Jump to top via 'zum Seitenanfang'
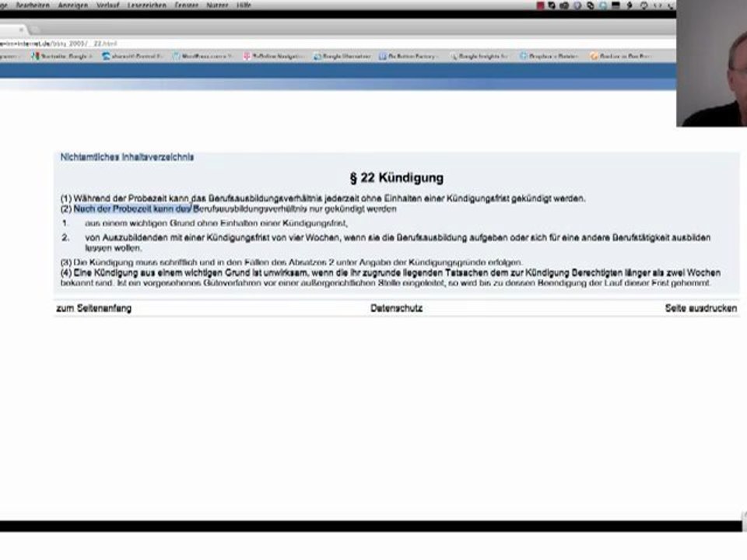 (94, 309)
